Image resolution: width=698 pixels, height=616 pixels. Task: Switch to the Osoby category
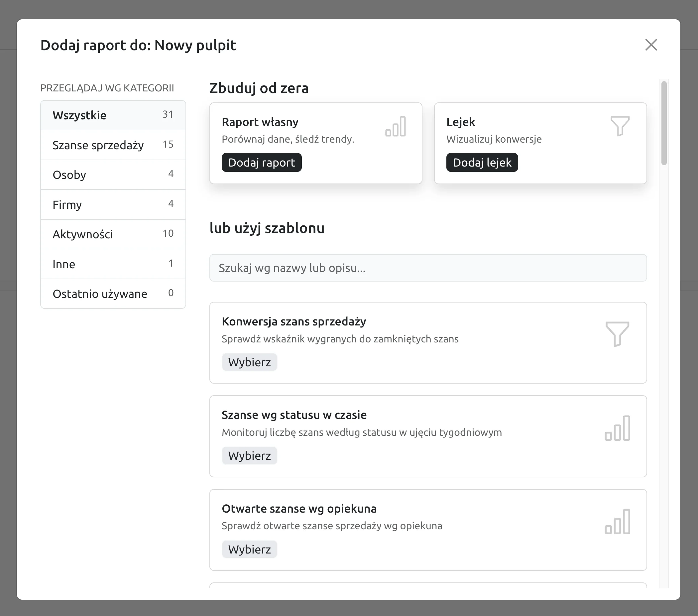(x=113, y=175)
